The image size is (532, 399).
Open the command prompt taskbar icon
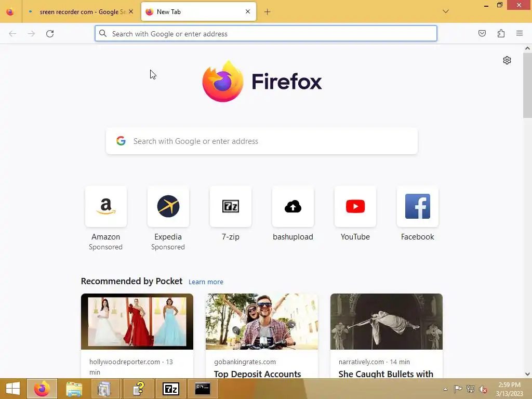click(x=203, y=389)
